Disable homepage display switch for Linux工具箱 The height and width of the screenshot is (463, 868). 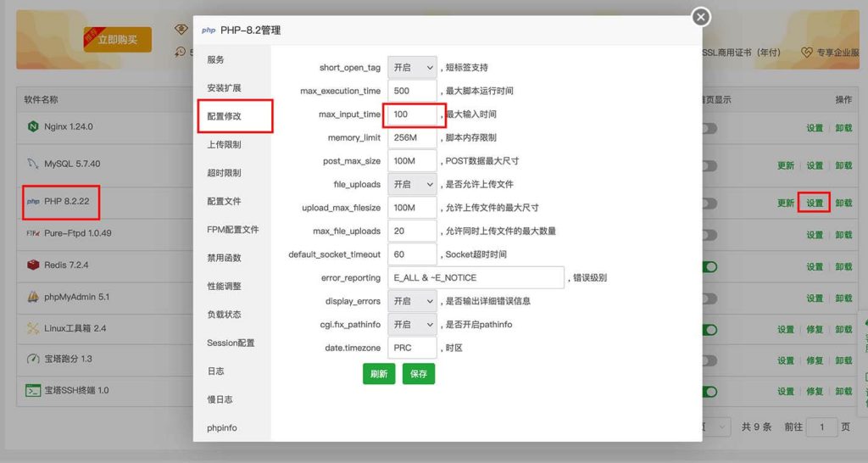709,330
